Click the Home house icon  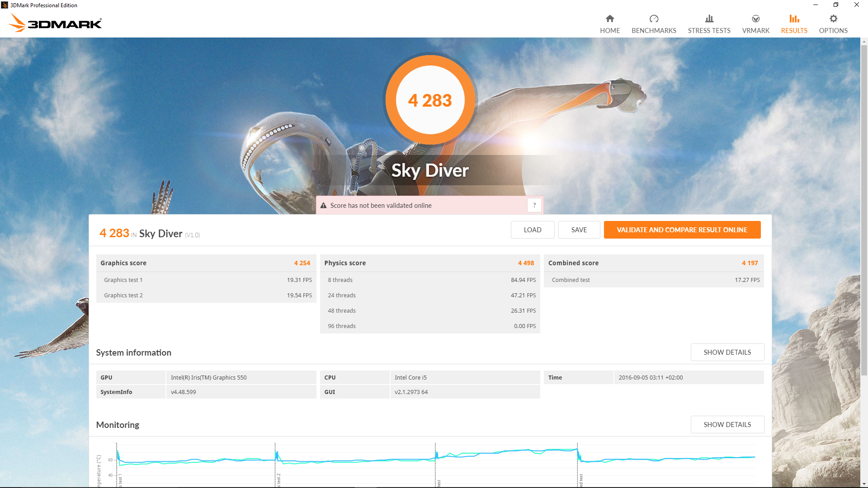tap(610, 19)
